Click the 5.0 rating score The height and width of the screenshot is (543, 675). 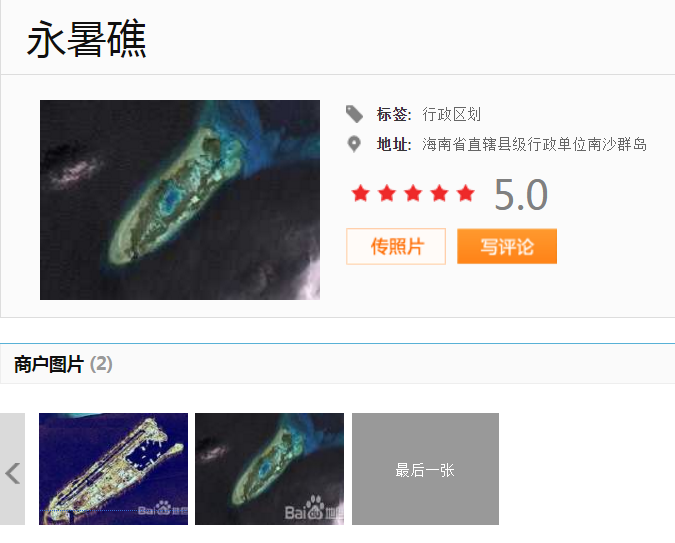pos(521,195)
